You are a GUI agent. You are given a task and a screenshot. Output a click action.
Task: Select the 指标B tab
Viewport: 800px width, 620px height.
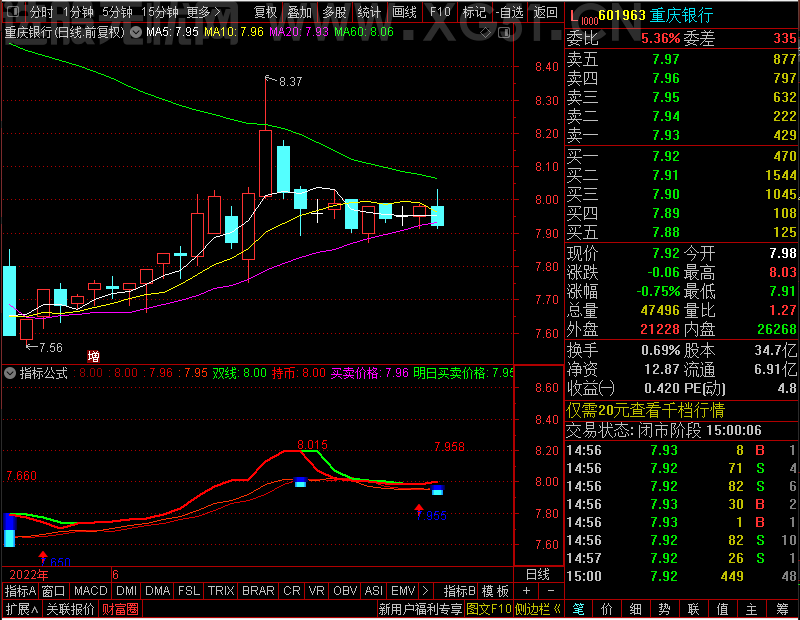(x=460, y=591)
